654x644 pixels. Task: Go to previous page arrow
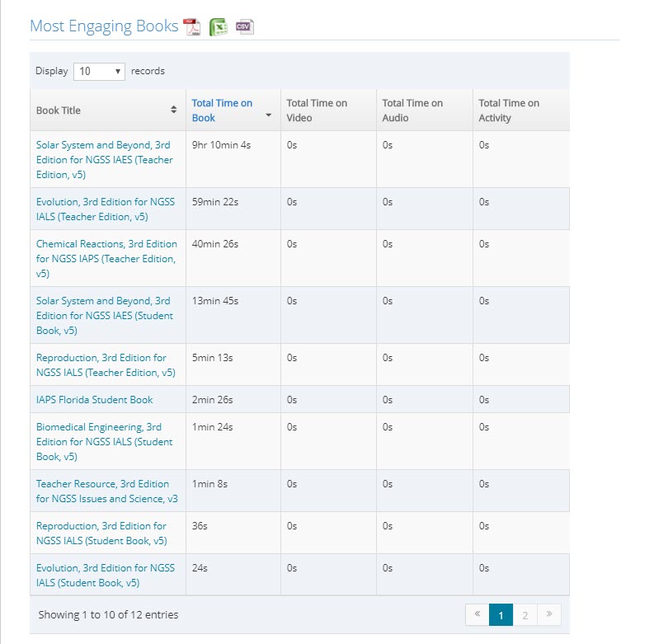[477, 614]
